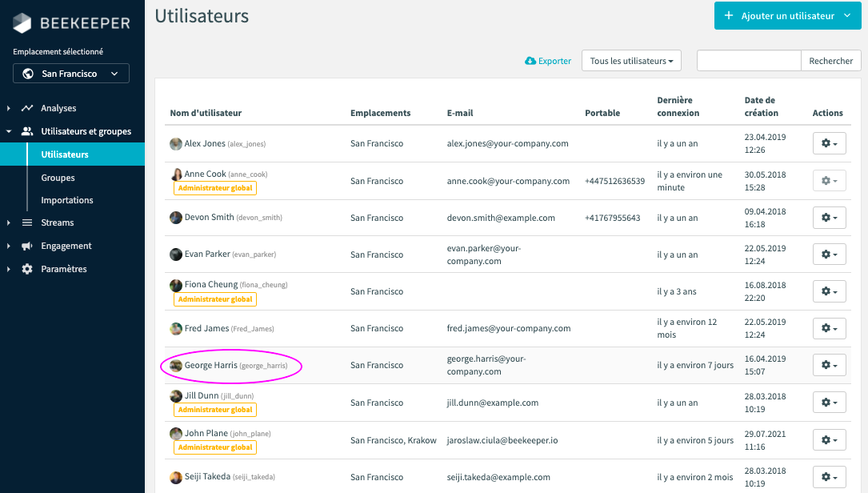Click Fiona Cheung's Administrateur global badge
The image size is (868, 493).
click(214, 299)
